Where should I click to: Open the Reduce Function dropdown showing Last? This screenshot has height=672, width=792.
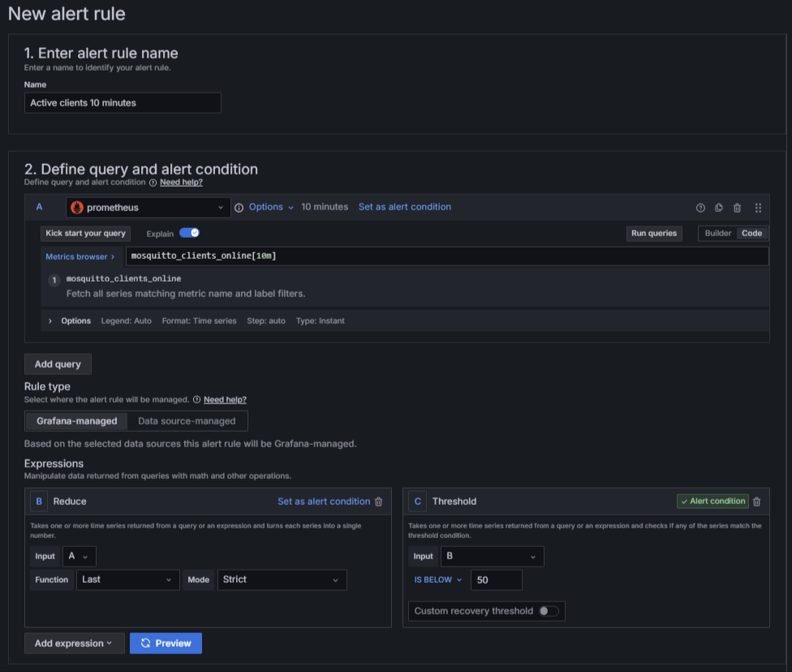127,579
